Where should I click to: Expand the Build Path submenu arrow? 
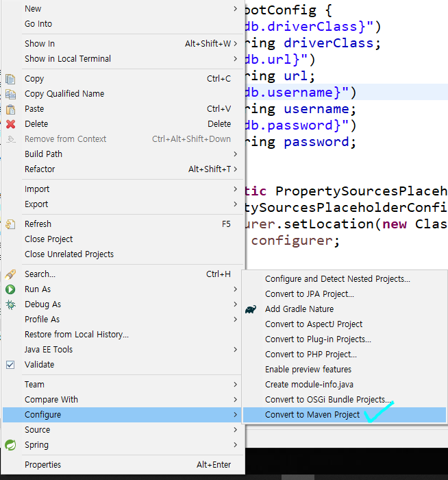coord(235,154)
